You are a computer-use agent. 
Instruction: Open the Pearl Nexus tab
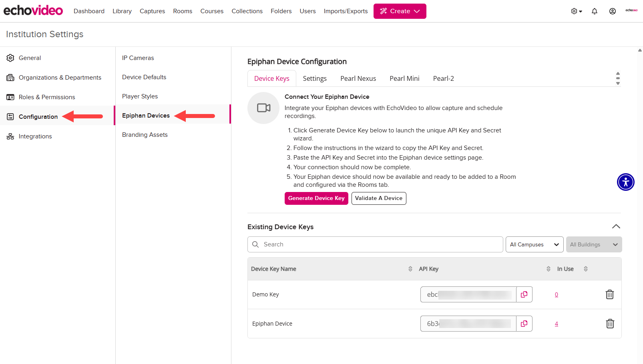tap(358, 78)
